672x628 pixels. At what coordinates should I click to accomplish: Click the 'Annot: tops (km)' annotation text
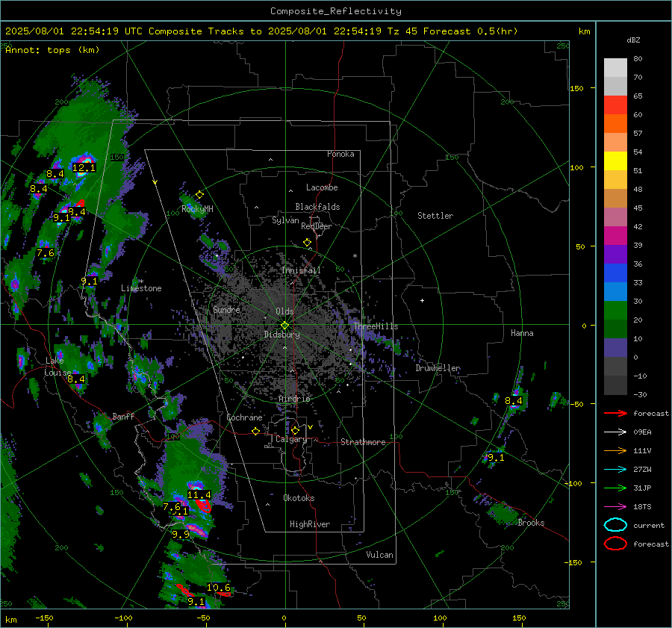(52, 50)
